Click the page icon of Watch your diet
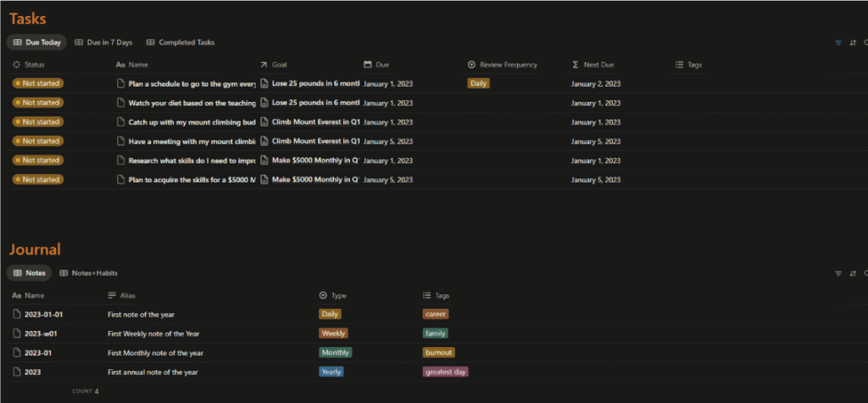Screen dimensions: 868x403 click(x=120, y=103)
